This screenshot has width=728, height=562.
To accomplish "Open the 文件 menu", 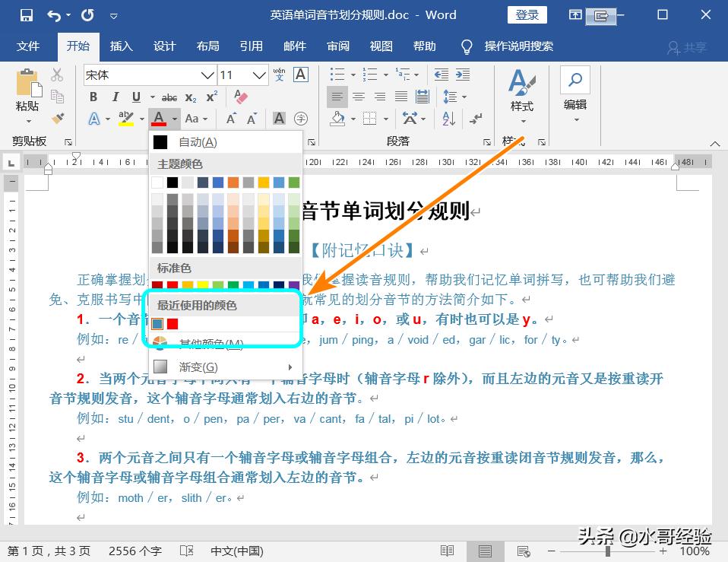I will coord(29,46).
